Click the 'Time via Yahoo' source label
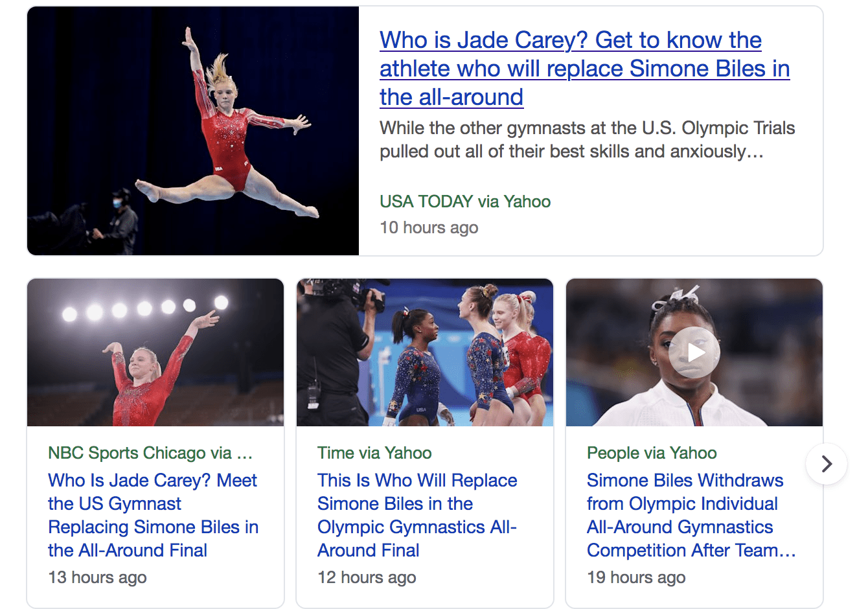The image size is (868, 609). [x=374, y=453]
